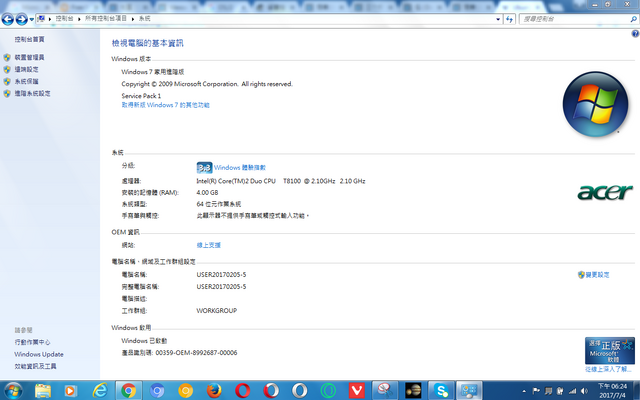Click the USER20170205-5 value beside 電腦名稱
Image resolution: width=640 pixels, height=400 pixels.
point(221,275)
